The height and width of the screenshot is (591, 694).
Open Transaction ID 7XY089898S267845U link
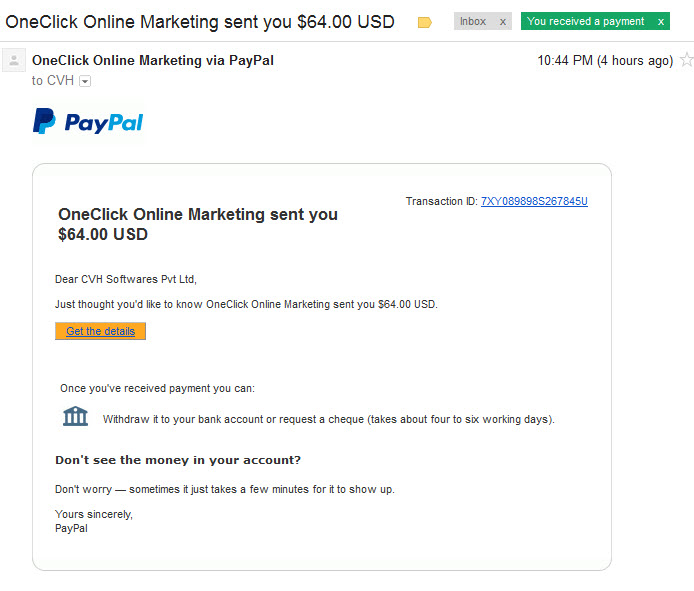click(534, 201)
